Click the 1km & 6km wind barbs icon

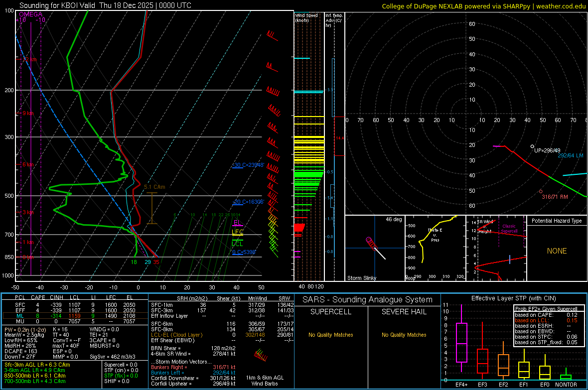(x=261, y=355)
